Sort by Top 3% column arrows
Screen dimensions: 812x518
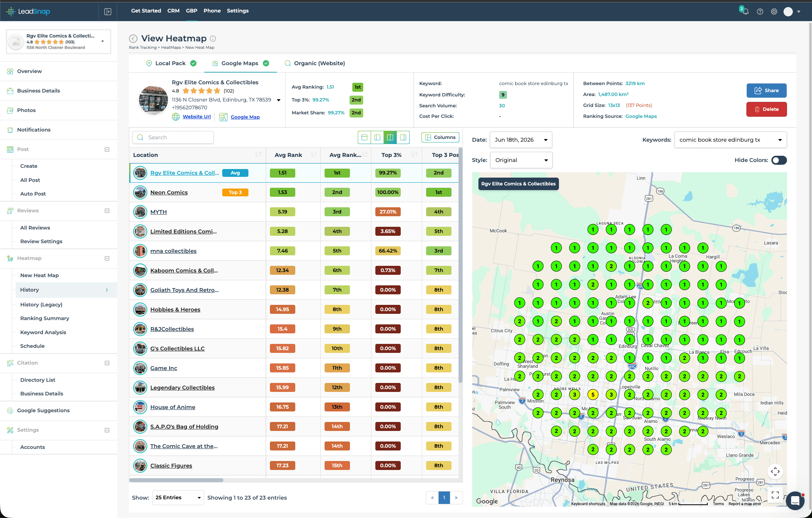[415, 155]
